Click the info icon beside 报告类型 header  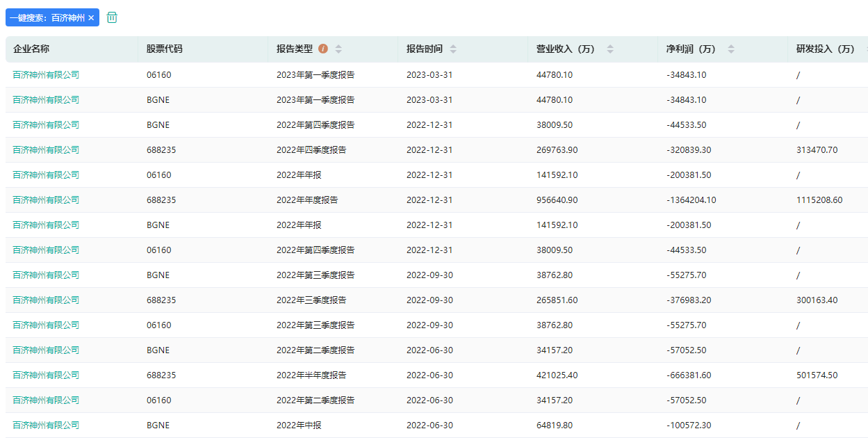(323, 49)
